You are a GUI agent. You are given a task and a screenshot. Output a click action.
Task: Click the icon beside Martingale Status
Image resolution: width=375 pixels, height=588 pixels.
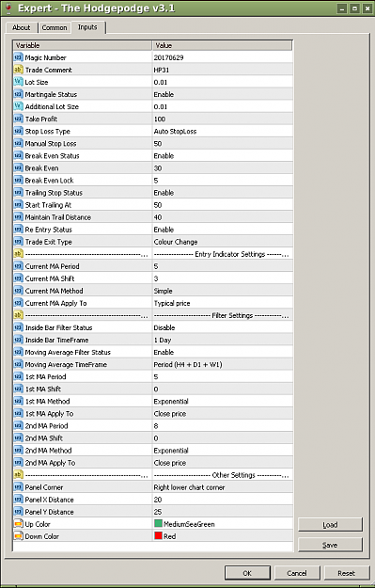click(x=19, y=94)
